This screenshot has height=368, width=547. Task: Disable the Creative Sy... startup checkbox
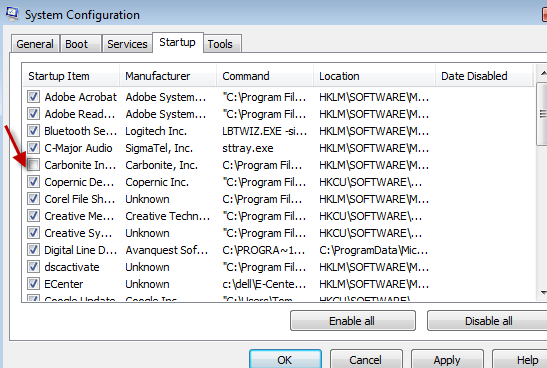point(33,233)
